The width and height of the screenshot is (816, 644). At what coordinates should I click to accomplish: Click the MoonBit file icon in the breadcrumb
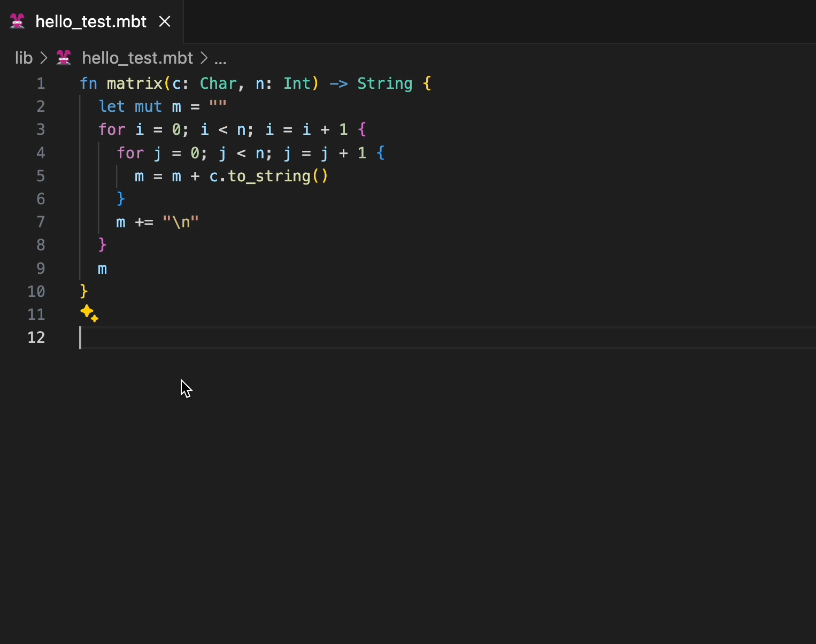coord(64,58)
